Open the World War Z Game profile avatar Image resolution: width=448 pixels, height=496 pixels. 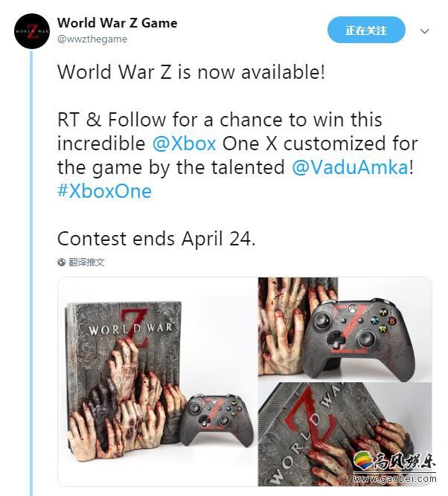[x=32, y=31]
